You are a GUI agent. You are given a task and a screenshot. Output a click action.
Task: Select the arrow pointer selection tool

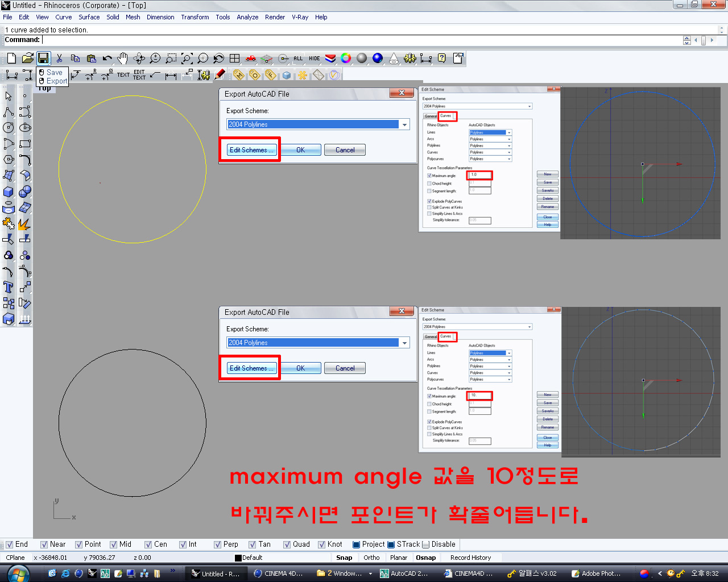pyautogui.click(x=9, y=96)
